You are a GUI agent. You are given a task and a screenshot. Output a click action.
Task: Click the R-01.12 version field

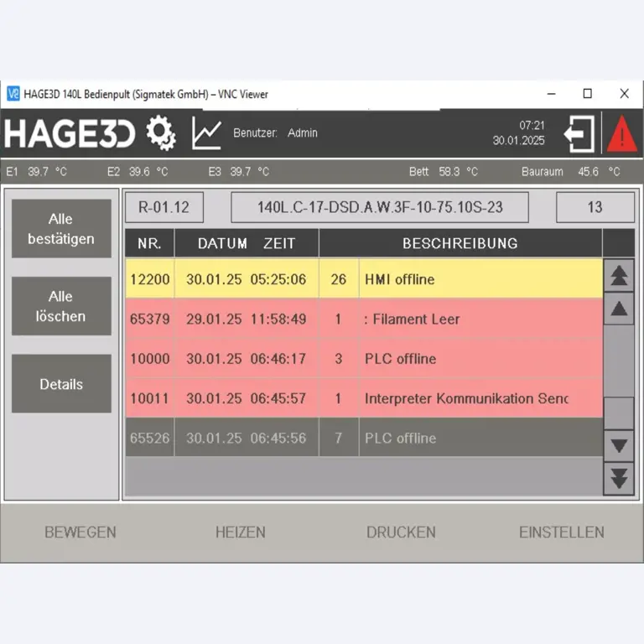pyautogui.click(x=164, y=207)
